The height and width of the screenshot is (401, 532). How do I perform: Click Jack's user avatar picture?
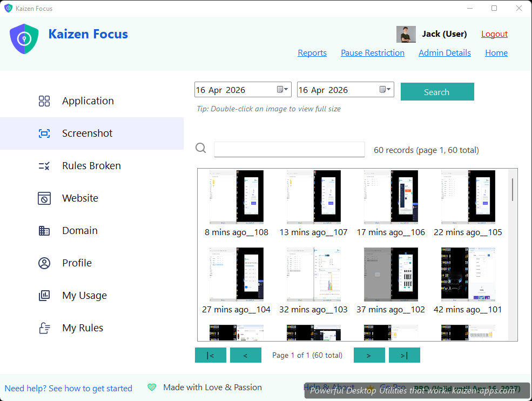(x=406, y=34)
